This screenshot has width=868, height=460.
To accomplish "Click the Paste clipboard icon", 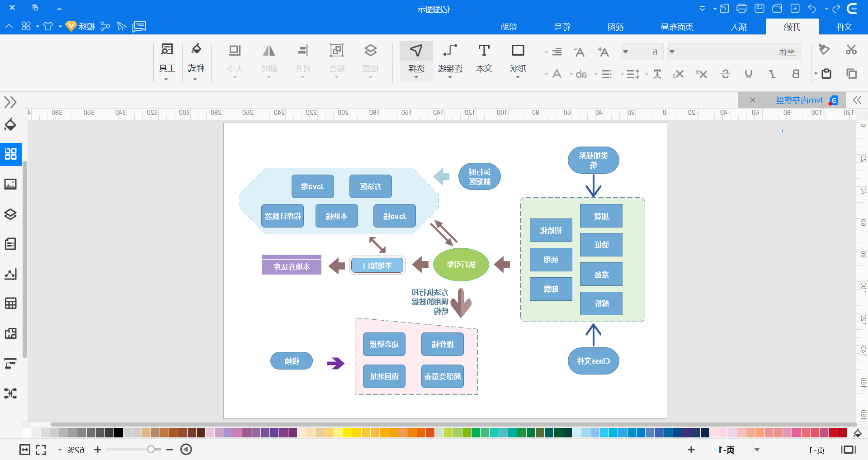I will tap(826, 74).
